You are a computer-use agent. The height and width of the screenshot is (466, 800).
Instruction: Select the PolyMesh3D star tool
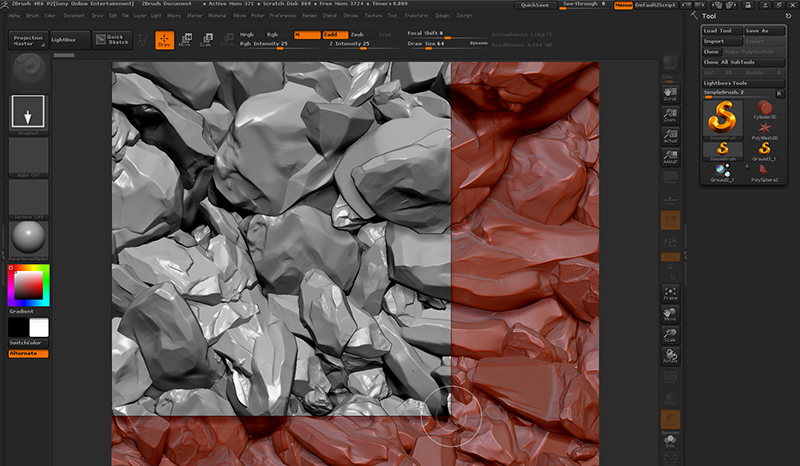pyautogui.click(x=764, y=130)
